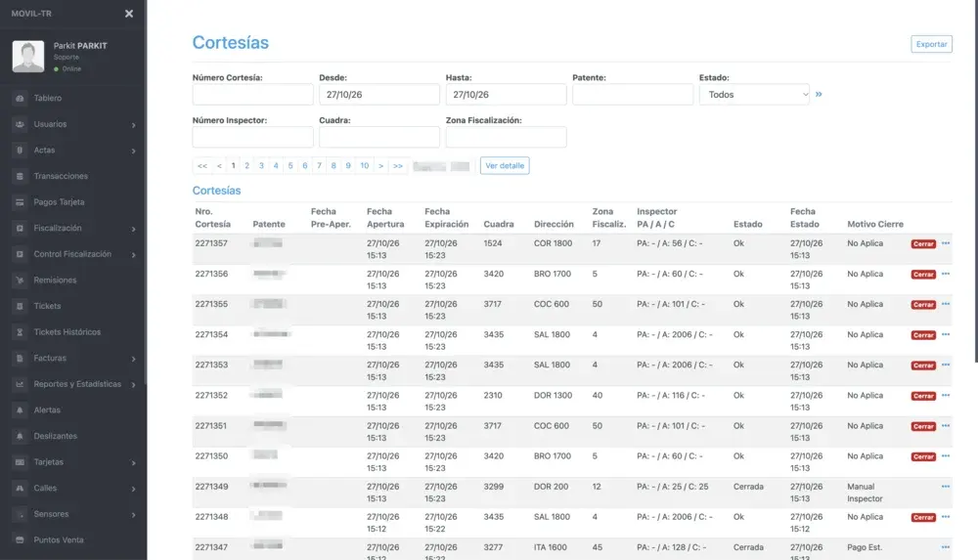Click the Control Fiscalización icon

tap(20, 254)
